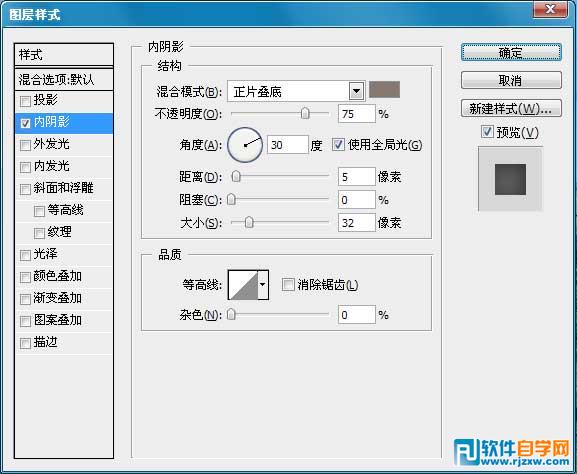Click the 距离 distance input field
Viewport: 577px width, 474px height.
coord(357,177)
